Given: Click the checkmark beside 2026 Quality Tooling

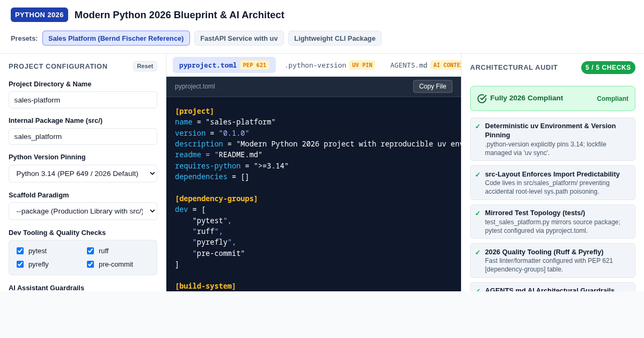Looking at the screenshot, I should [x=478, y=253].
